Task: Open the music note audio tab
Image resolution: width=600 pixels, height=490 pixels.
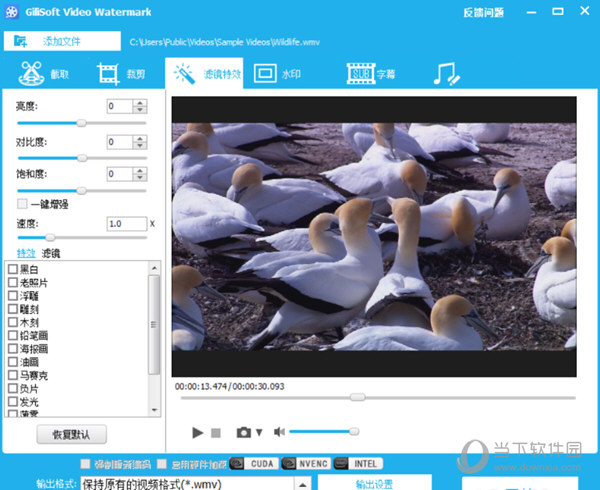Action: (446, 74)
